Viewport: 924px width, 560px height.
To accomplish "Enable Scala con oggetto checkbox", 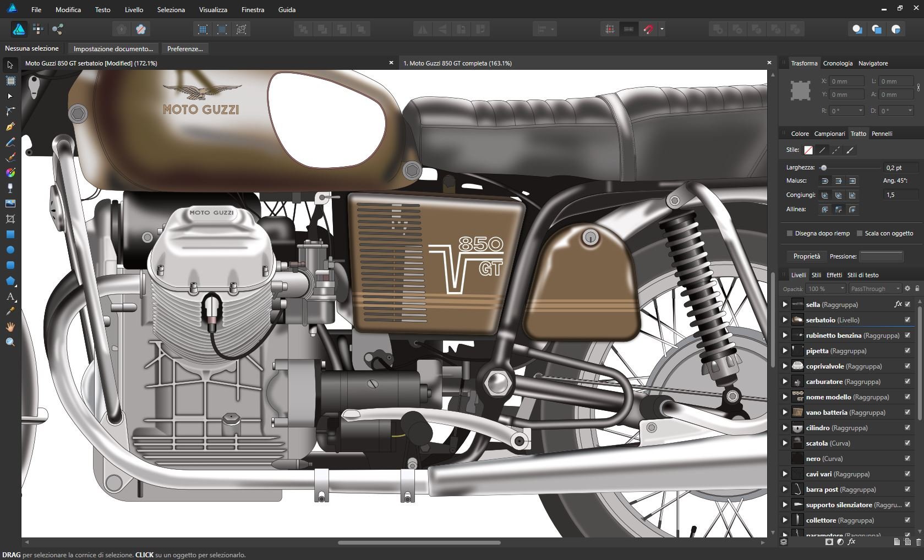I will click(x=860, y=233).
